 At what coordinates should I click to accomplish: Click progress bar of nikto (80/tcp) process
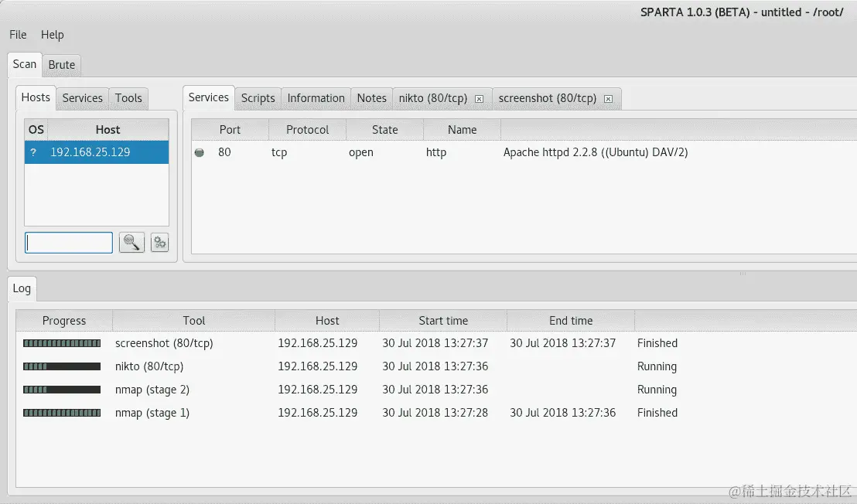62,366
